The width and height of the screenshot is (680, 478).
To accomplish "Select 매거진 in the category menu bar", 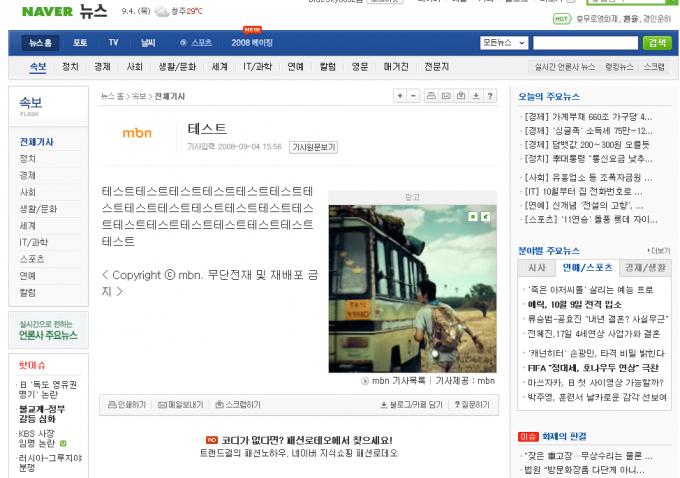I will (396, 67).
